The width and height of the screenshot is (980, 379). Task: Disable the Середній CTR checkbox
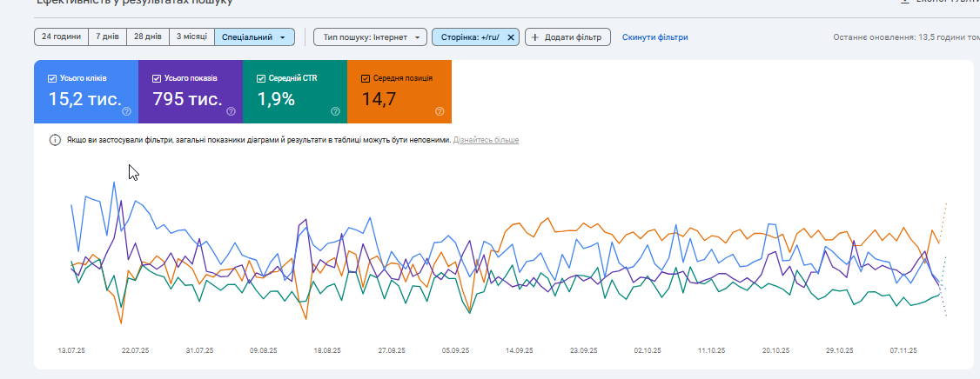(x=262, y=78)
